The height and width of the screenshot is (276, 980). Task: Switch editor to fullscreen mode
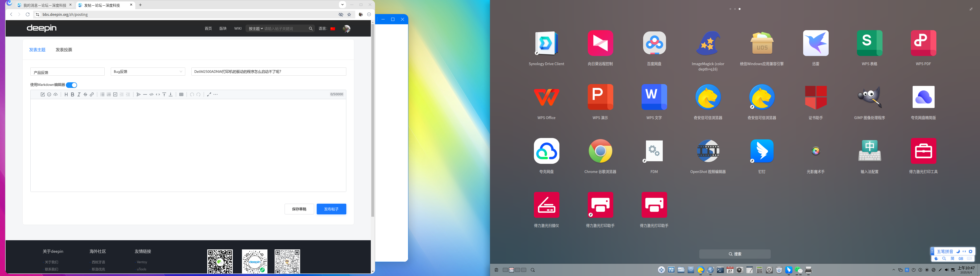coord(209,95)
